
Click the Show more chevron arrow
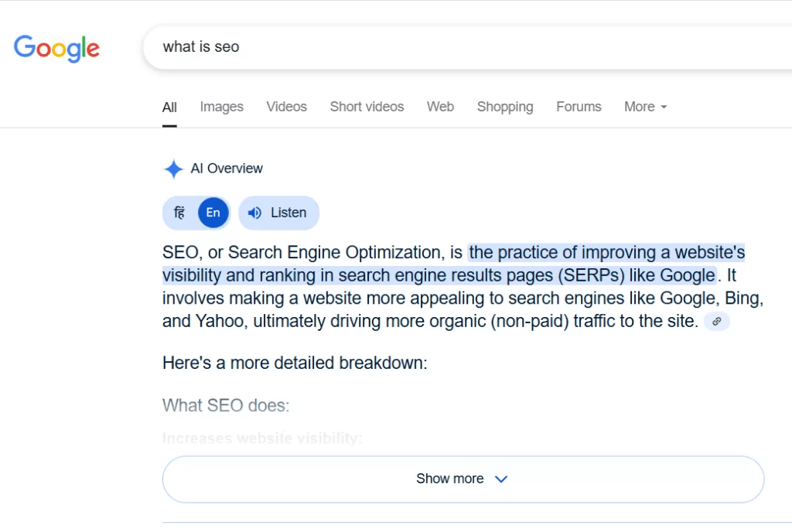pos(501,479)
